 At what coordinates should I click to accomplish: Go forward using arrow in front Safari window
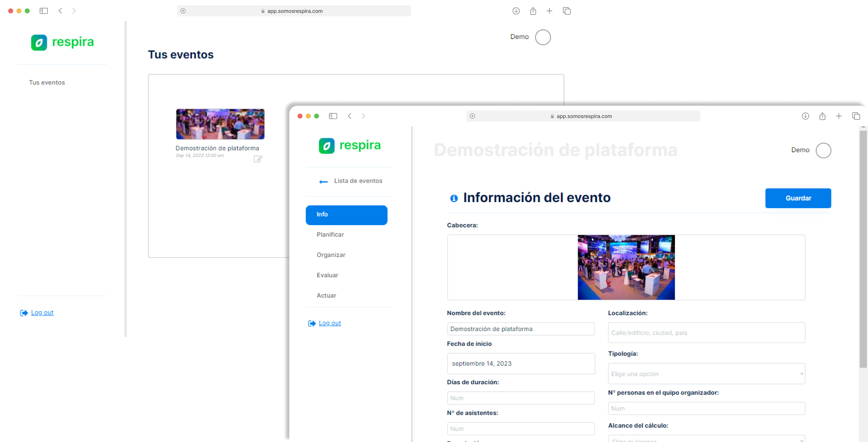click(x=363, y=116)
